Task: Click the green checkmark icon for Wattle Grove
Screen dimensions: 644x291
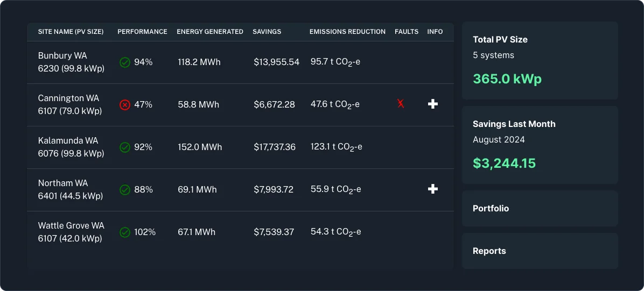Action: click(124, 232)
